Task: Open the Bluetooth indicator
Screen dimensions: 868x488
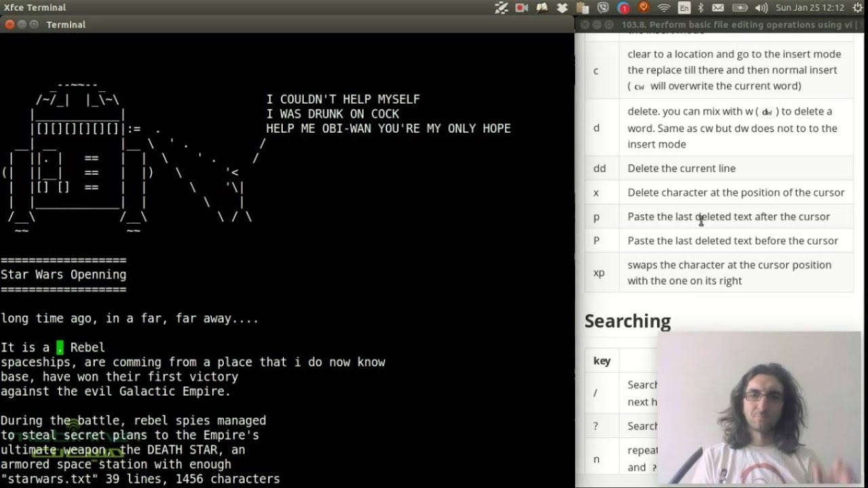Action: click(701, 8)
